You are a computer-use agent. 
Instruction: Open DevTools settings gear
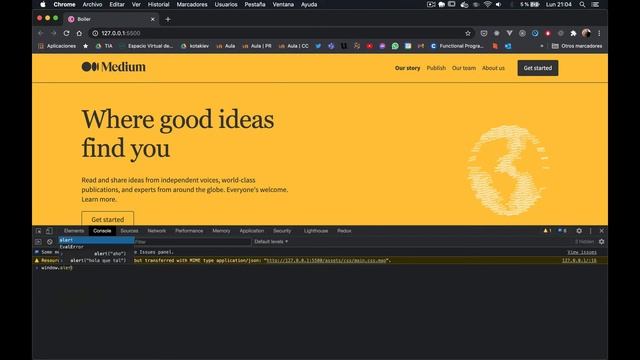point(579,231)
